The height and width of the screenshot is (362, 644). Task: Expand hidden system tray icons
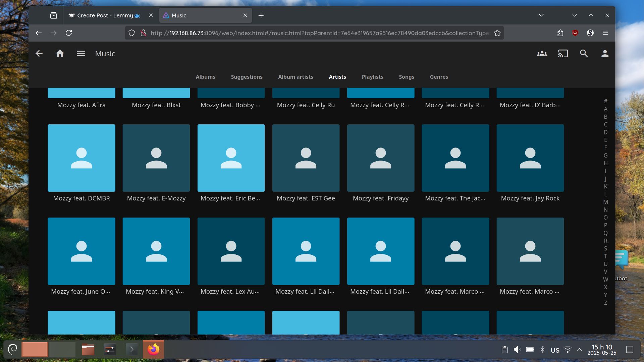click(579, 350)
